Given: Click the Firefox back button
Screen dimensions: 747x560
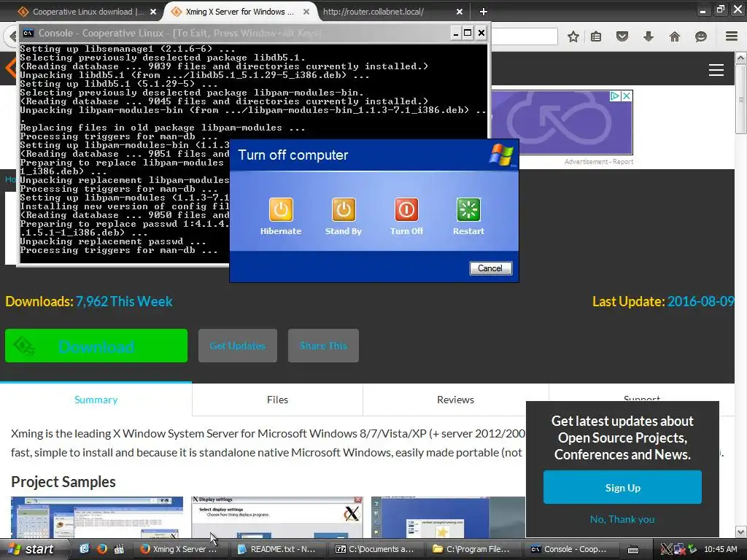Looking at the screenshot, I should pyautogui.click(x=10, y=36).
